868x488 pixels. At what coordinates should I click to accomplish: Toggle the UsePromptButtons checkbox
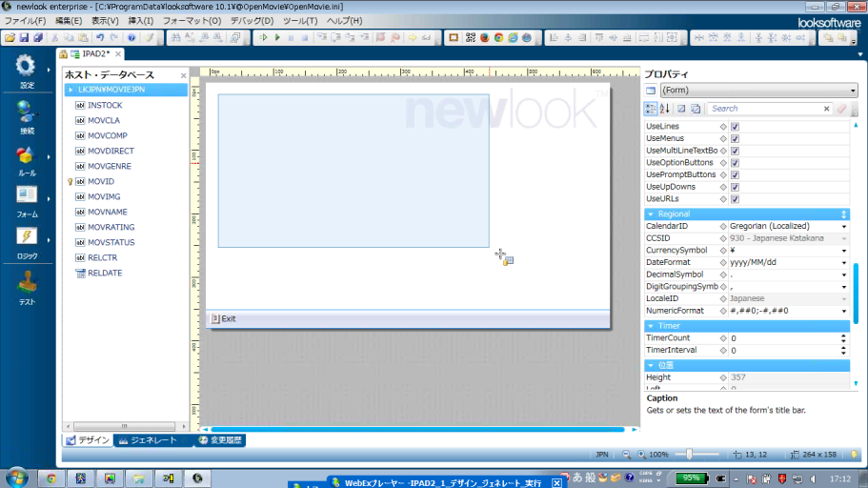735,175
